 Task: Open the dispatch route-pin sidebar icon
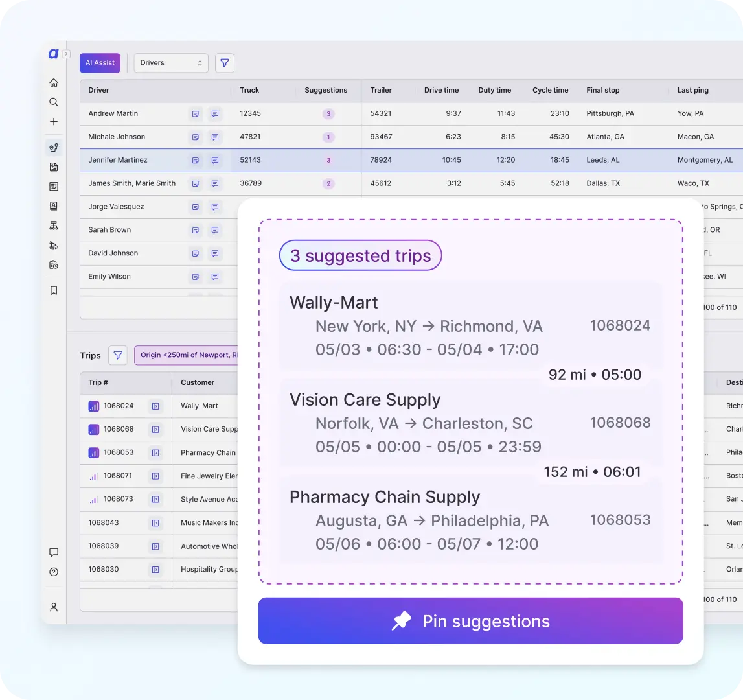54,148
